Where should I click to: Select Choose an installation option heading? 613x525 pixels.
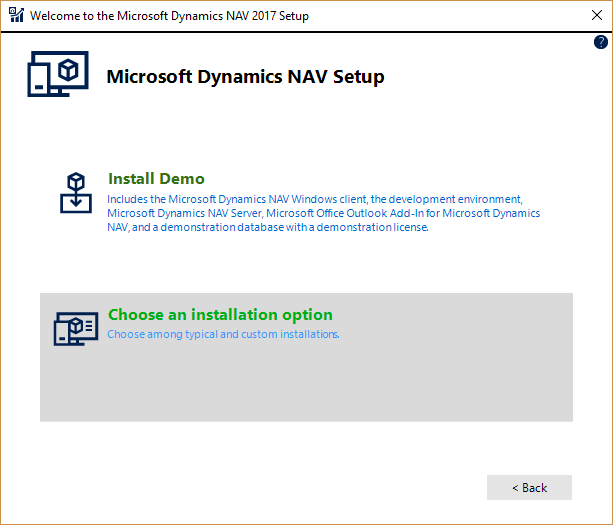pos(220,314)
